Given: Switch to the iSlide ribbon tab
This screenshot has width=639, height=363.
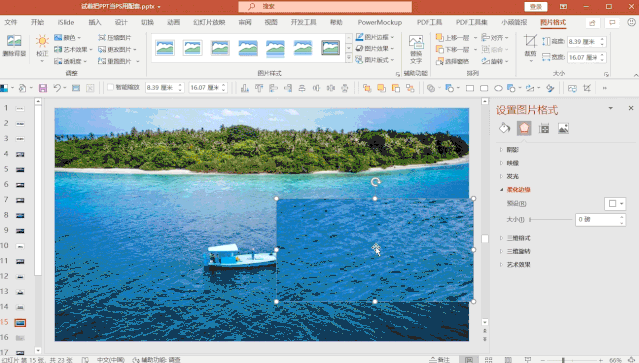Looking at the screenshot, I should (x=66, y=22).
